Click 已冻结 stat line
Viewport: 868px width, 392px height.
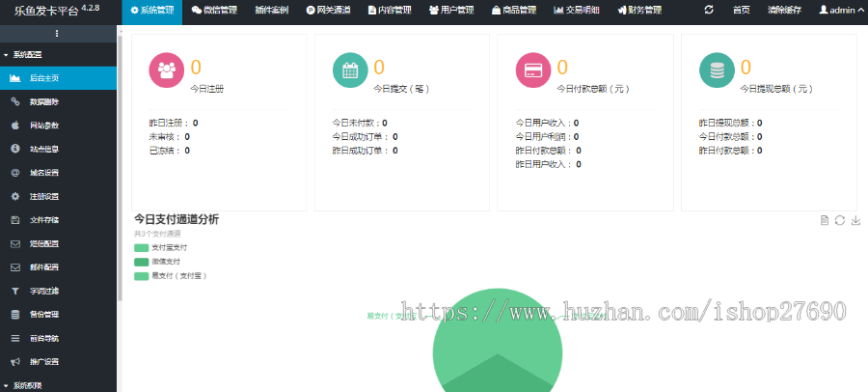170,151
